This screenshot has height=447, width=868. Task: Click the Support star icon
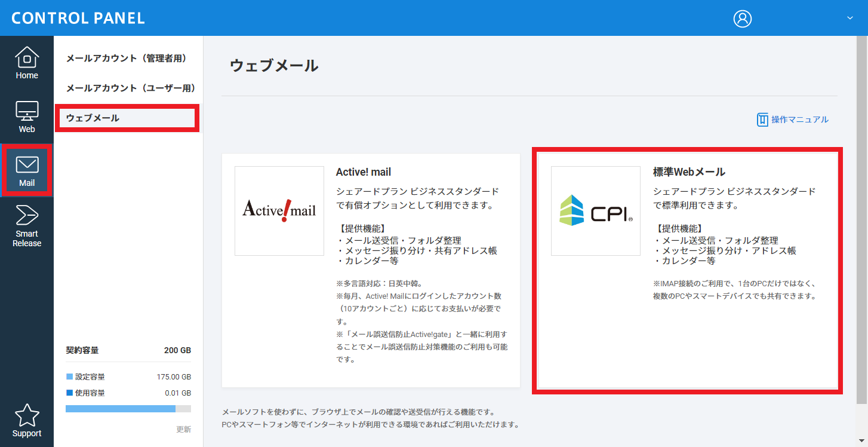coord(27,415)
